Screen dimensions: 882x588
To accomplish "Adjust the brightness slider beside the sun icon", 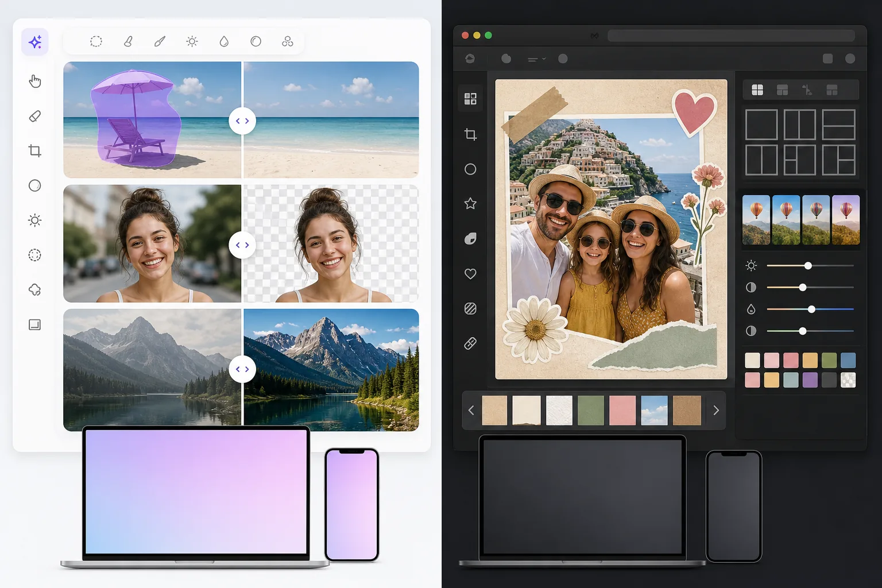I will pos(810,266).
